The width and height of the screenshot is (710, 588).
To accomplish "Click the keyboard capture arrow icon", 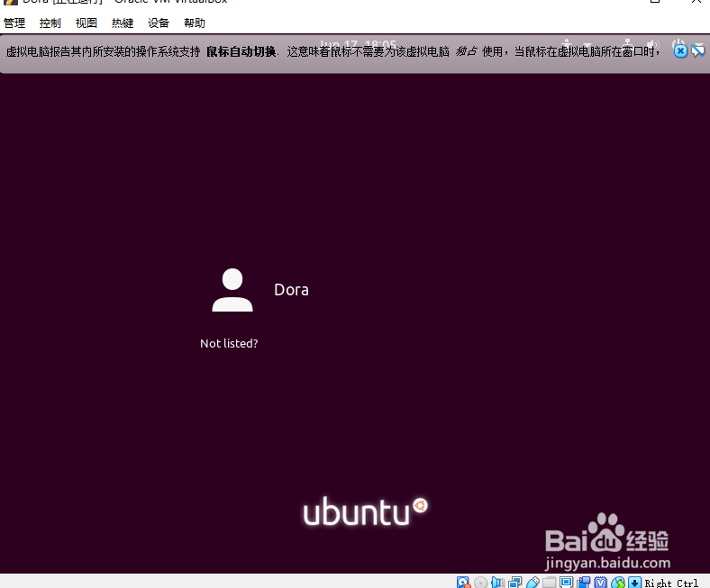I will click(x=635, y=583).
